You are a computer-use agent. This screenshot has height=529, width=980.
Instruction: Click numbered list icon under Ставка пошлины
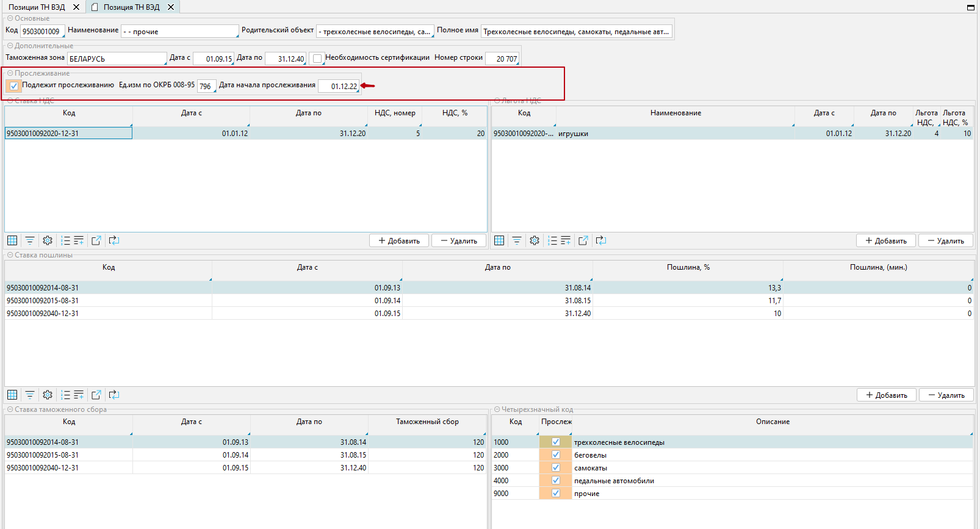coord(65,395)
